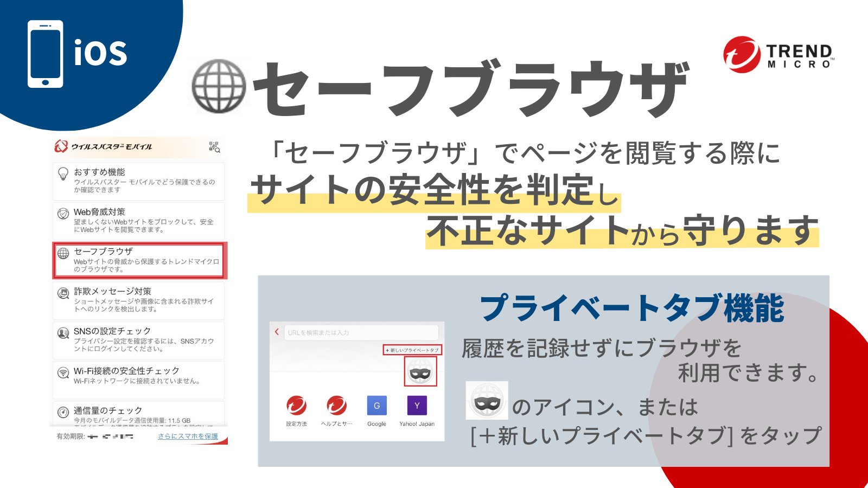The image size is (868, 488).
Task: Click the large globe icon beside セーフブラウザ title
Action: (219, 86)
